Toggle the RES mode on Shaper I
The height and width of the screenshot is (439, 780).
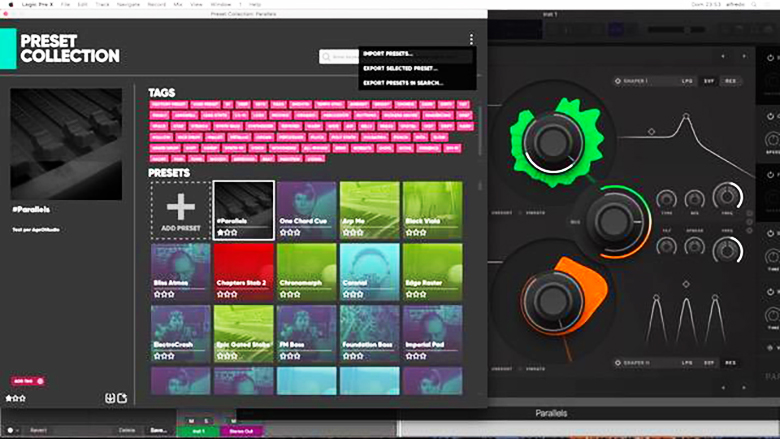click(x=730, y=81)
